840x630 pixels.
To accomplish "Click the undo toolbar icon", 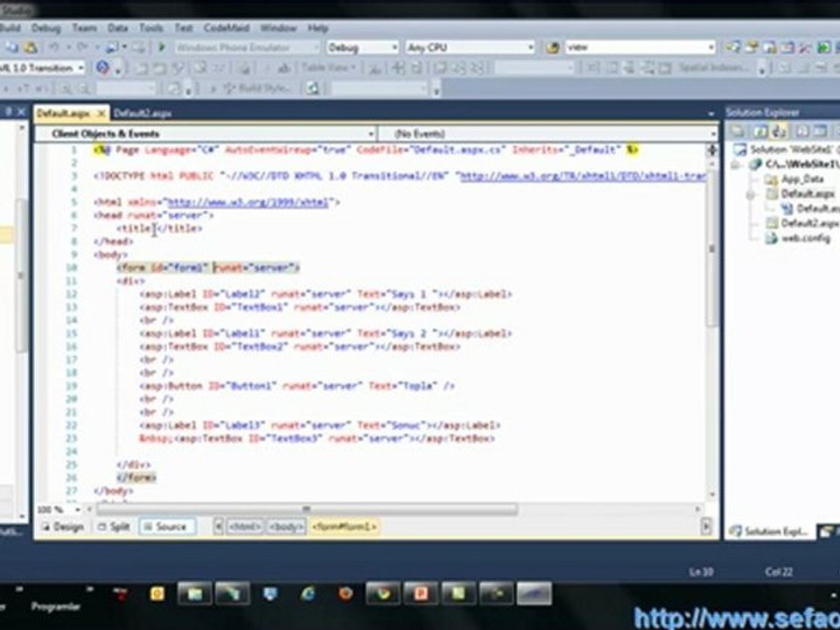I will [x=54, y=47].
